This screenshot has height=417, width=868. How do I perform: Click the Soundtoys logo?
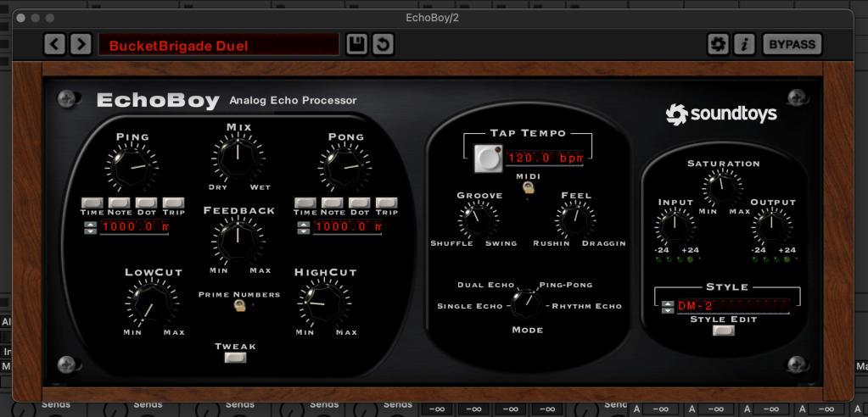721,114
